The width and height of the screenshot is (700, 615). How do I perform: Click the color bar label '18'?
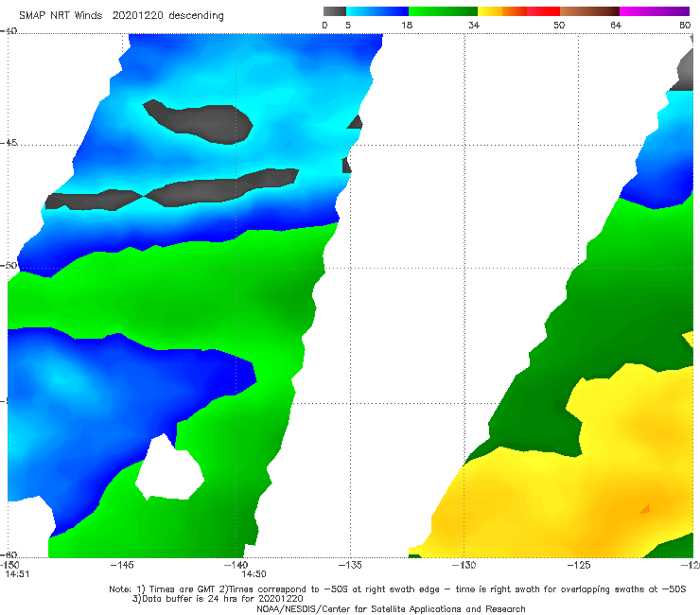pyautogui.click(x=407, y=26)
